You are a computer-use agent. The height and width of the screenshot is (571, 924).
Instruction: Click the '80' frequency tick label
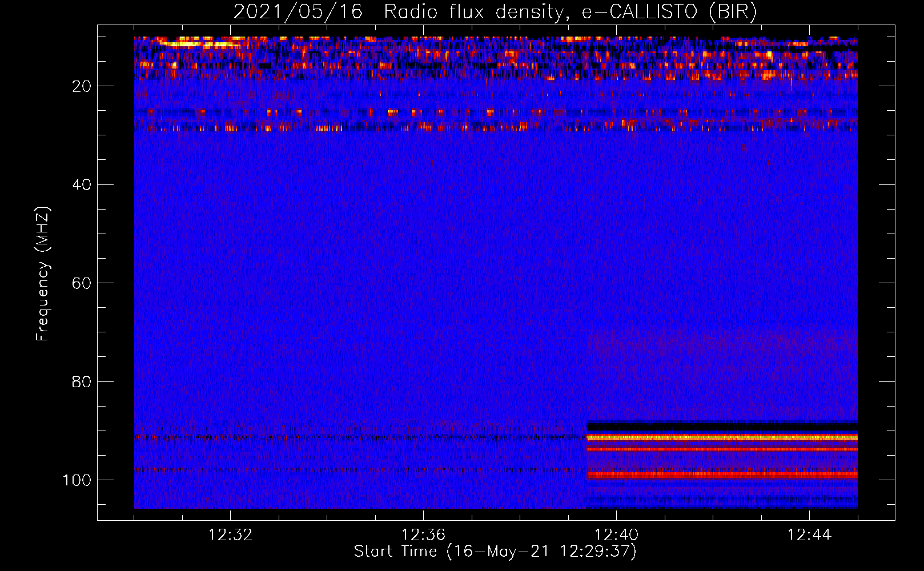82,382
